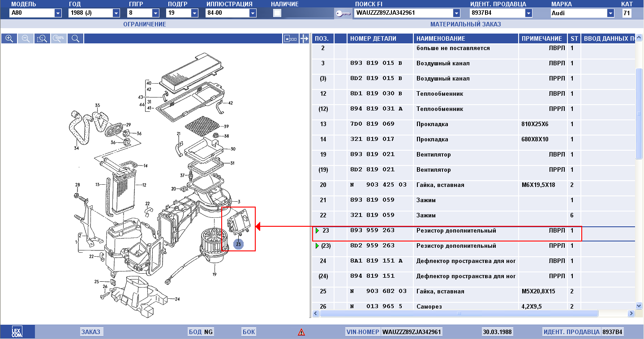Select the zoom-to-region tool
Viewport: 644px width, 339px height.
tap(42, 39)
